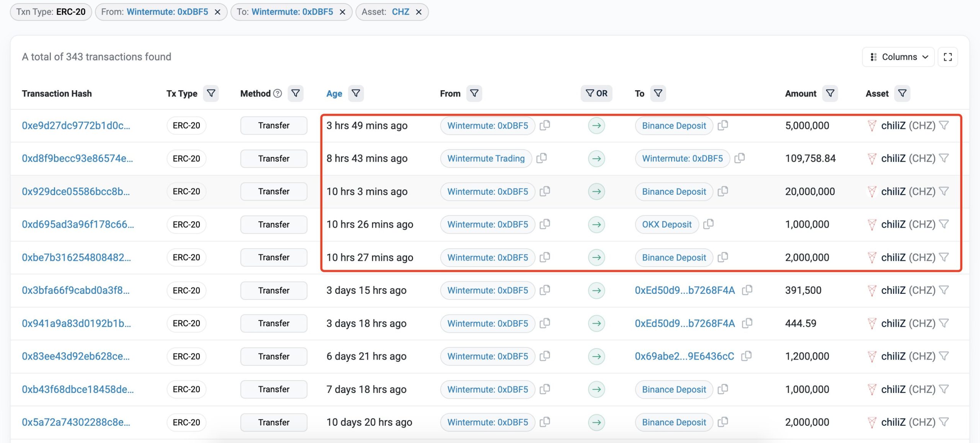Copy the OKX Deposit address
The height and width of the screenshot is (443, 980).
click(709, 224)
